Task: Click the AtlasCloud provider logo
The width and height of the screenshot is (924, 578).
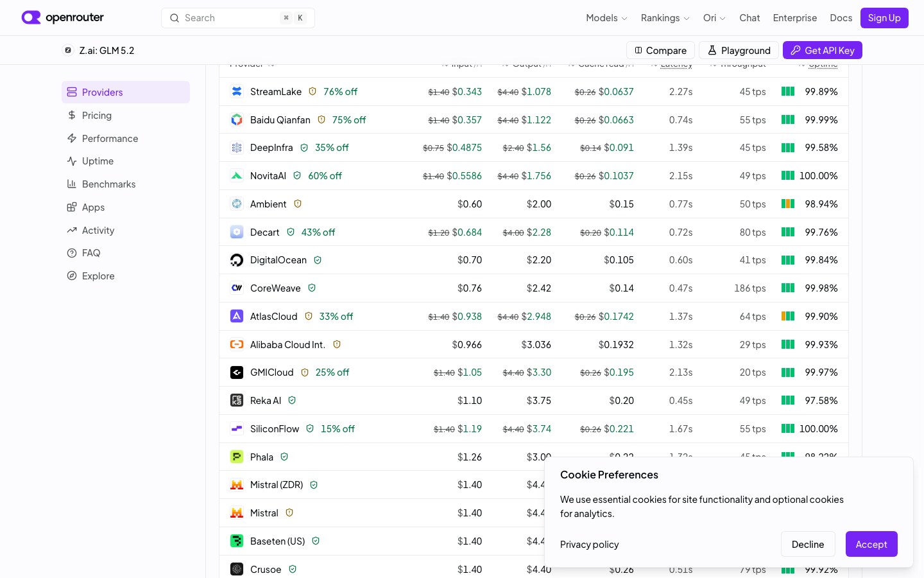Action: (237, 316)
